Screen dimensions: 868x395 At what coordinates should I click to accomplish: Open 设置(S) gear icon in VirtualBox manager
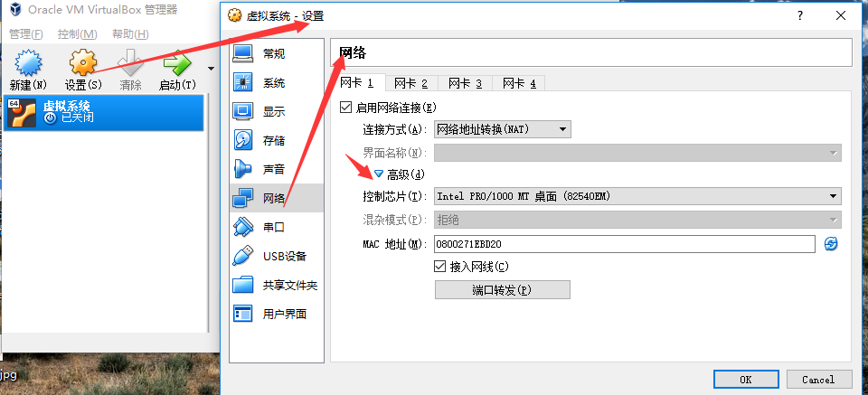(83, 63)
